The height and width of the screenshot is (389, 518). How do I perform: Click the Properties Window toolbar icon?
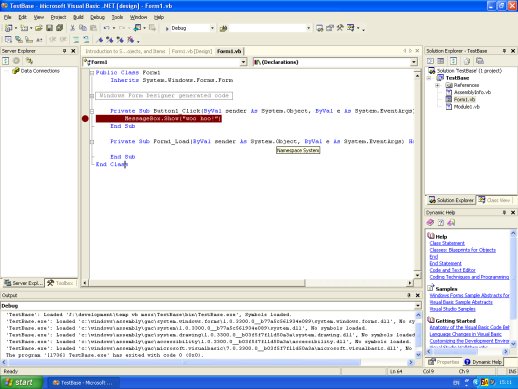(x=330, y=28)
